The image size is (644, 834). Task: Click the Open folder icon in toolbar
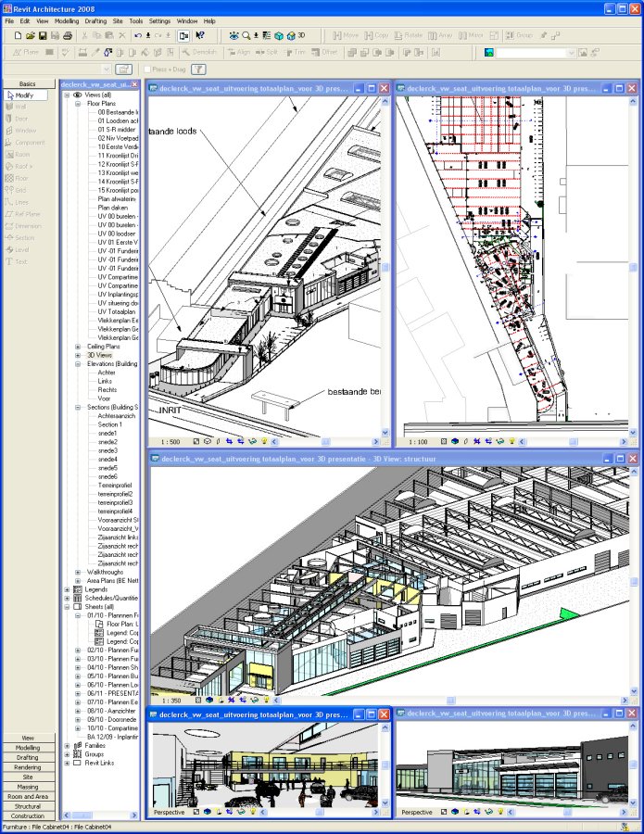31,35
